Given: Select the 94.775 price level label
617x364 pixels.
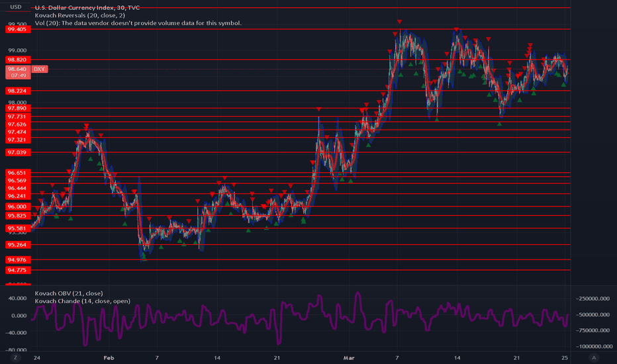Looking at the screenshot, I should 18,270.
